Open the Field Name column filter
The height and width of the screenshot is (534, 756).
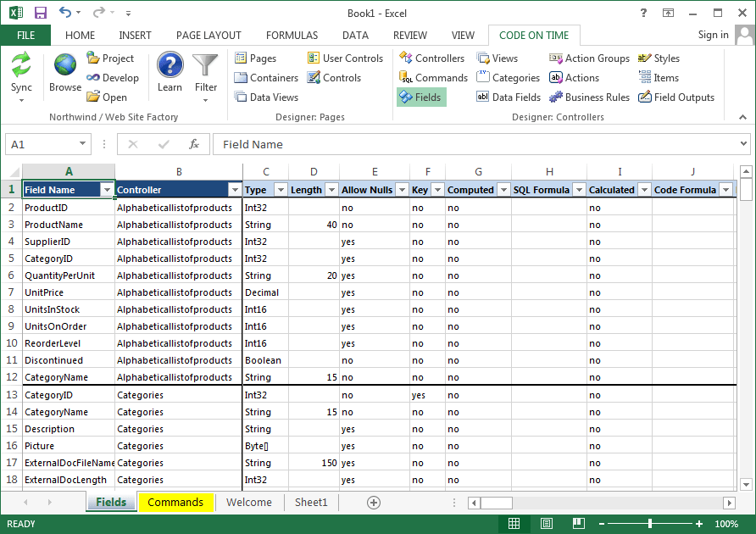point(108,189)
